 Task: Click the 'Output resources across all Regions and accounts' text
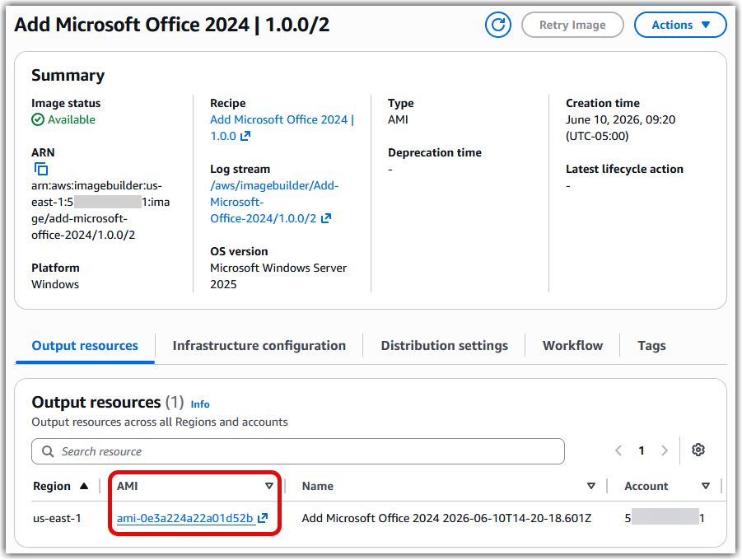160,422
